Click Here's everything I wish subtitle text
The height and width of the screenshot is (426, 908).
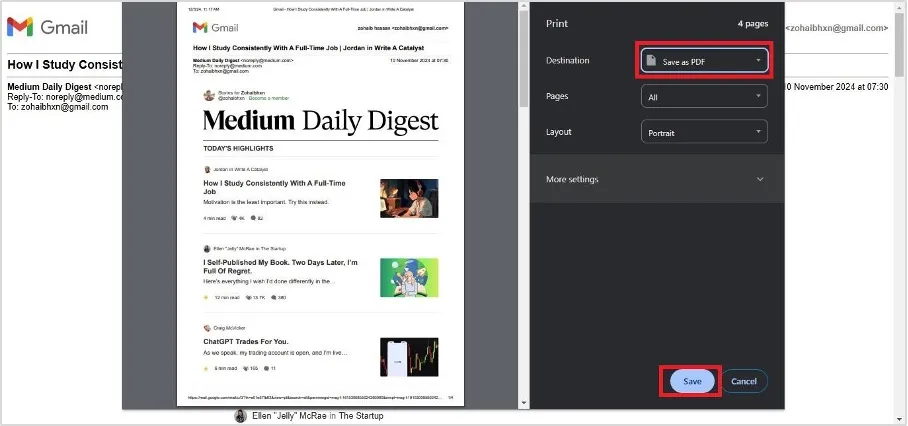coord(269,281)
